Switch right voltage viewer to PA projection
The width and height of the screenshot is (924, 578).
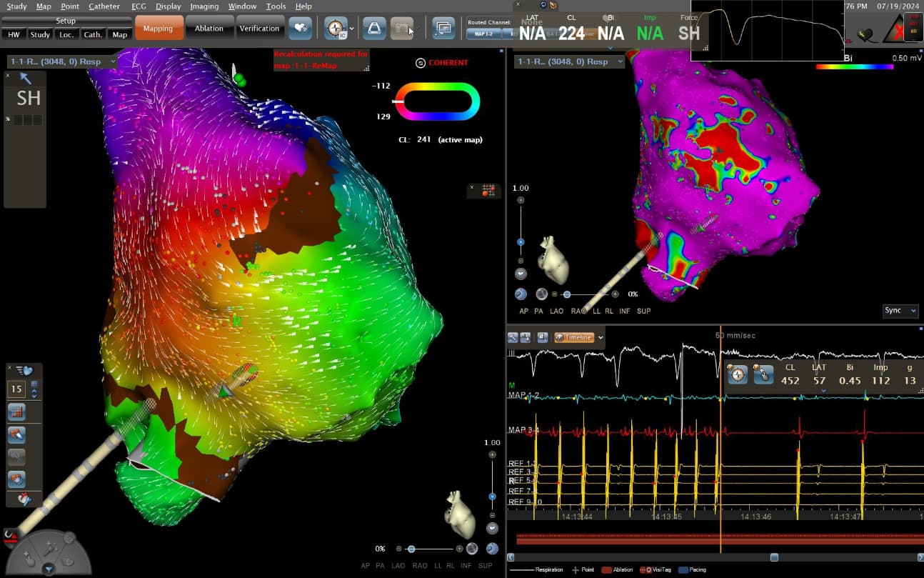(x=538, y=312)
